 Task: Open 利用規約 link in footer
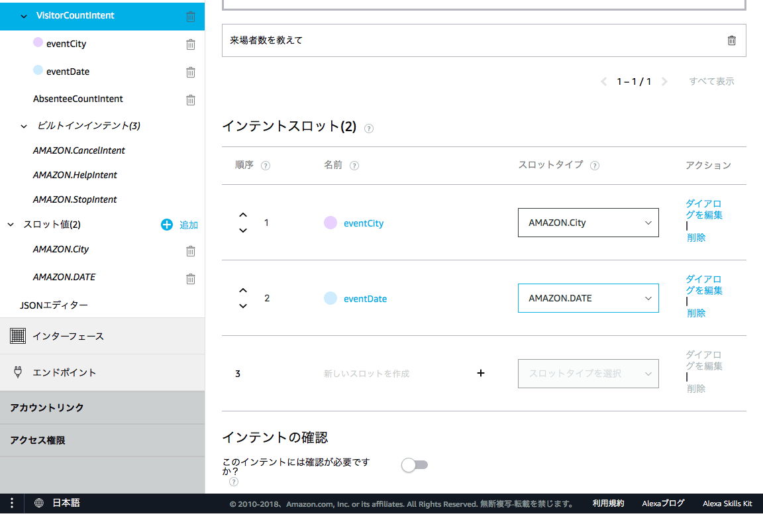(608, 504)
